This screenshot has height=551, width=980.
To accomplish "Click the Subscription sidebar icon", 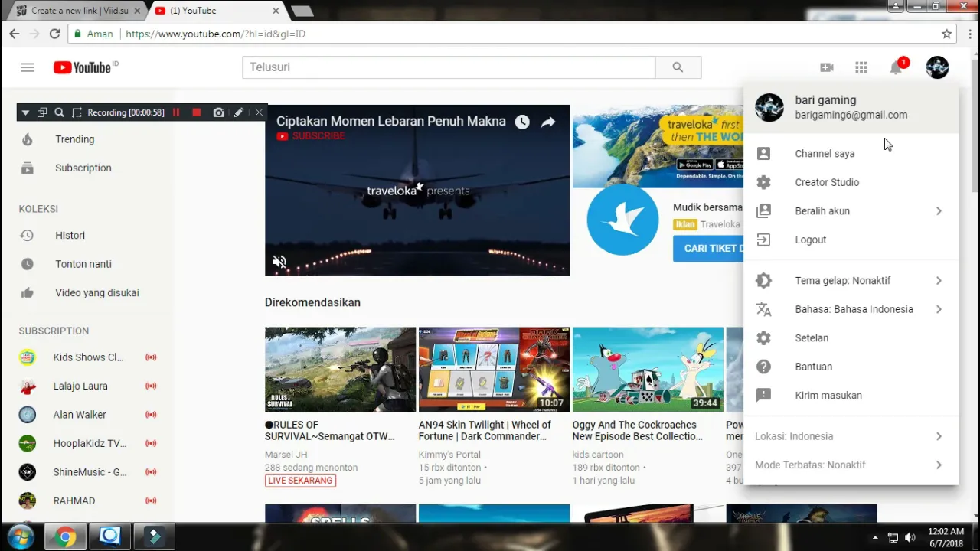I will click(x=28, y=168).
